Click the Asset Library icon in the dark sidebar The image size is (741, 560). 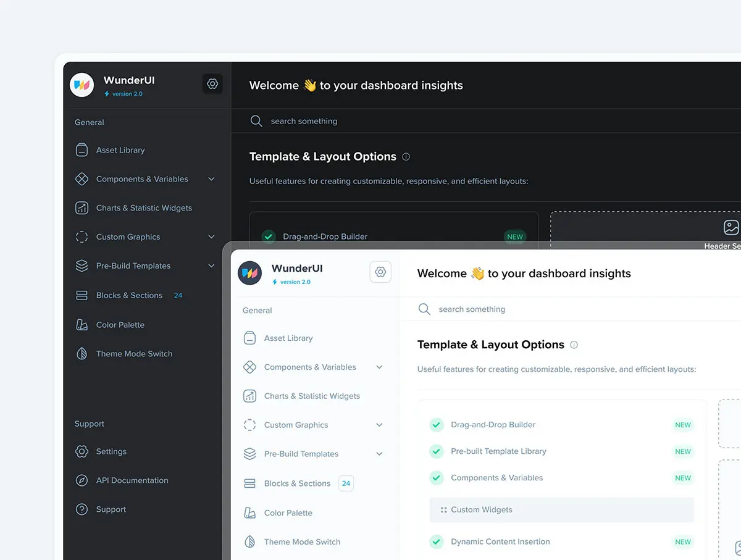pyautogui.click(x=82, y=150)
